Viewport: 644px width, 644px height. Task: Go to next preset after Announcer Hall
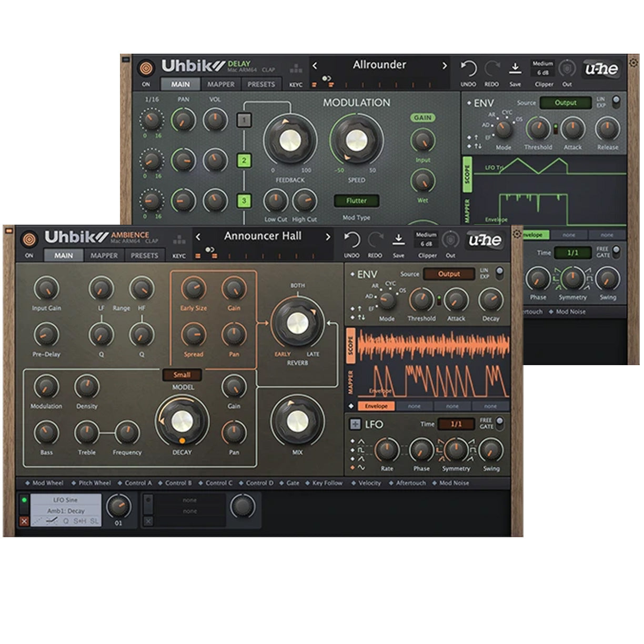coord(328,237)
